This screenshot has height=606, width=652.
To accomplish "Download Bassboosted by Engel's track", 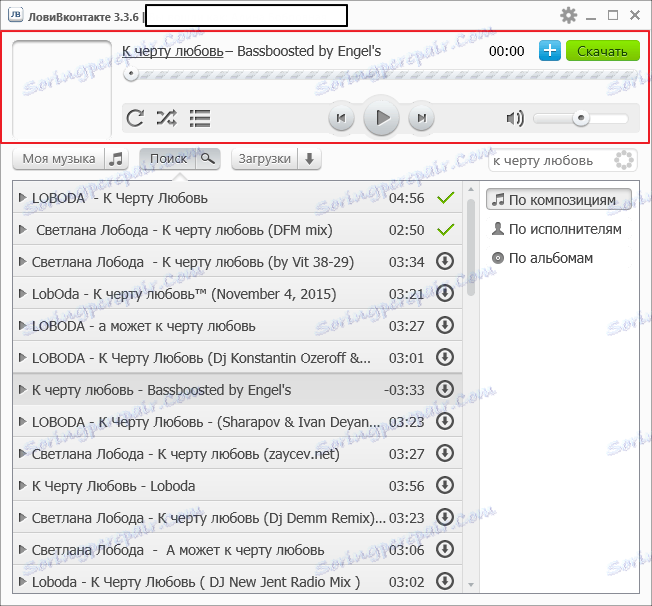I will point(445,390).
